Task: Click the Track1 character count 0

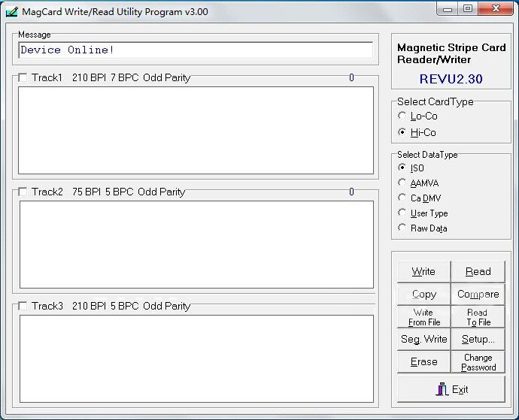Action: click(x=351, y=77)
